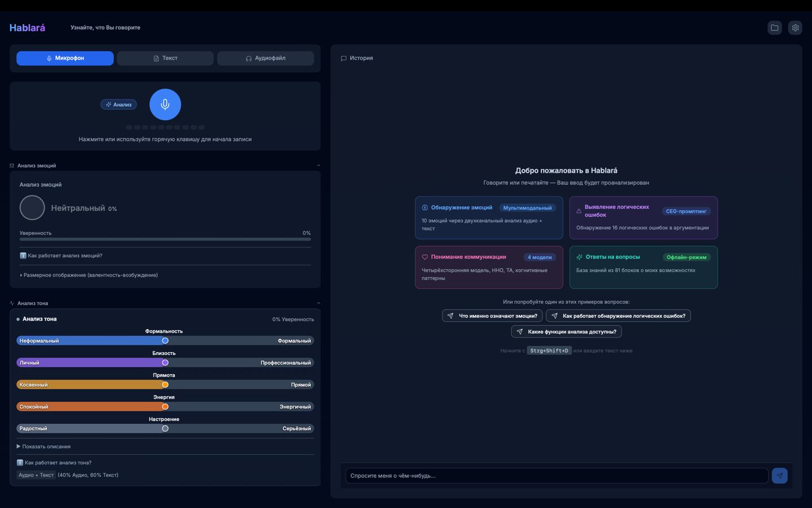Screen dimensions: 812x508
Task: Open settings via the gear icon
Action: pyautogui.click(x=795, y=28)
